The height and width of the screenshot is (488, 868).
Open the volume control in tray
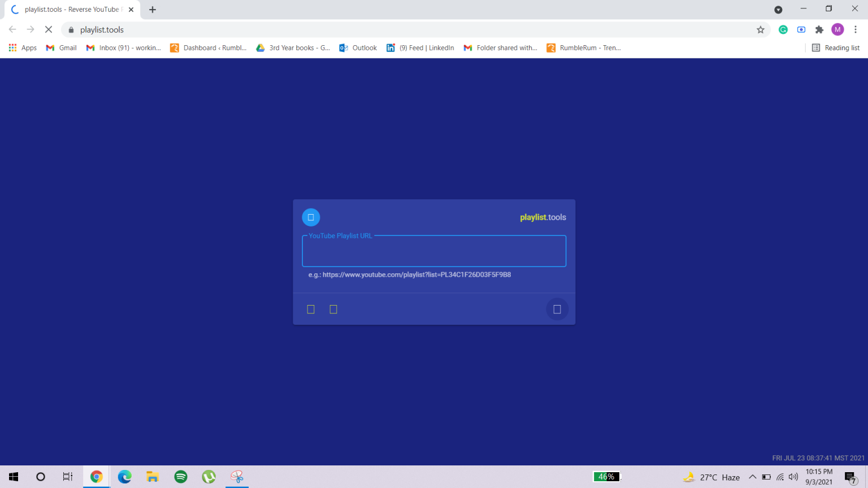[793, 477]
